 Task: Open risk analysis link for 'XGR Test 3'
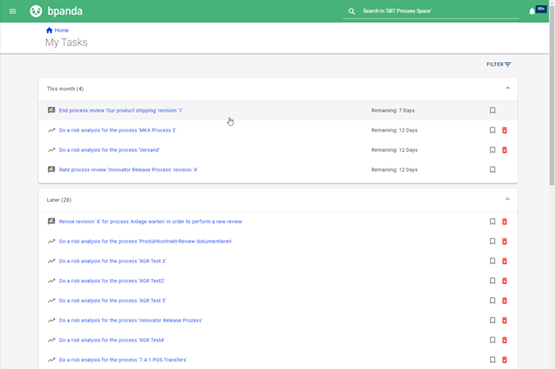point(112,261)
